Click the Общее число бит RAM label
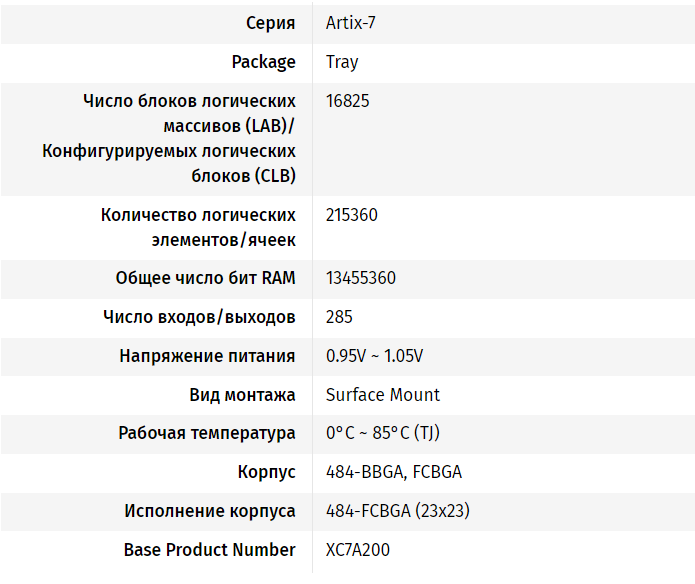The height and width of the screenshot is (584, 695). pyautogui.click(x=205, y=278)
